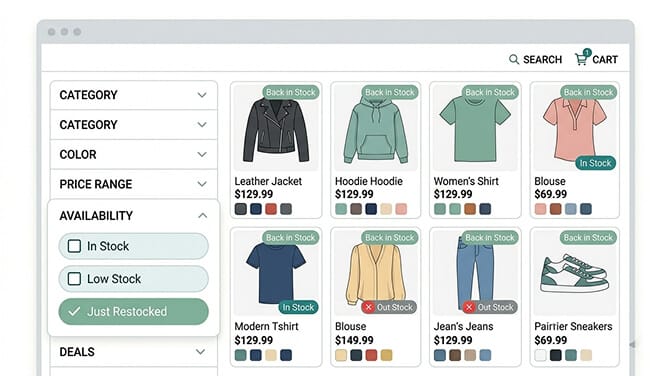Select brown swatch for Jean's Jeans
672x376 pixels.
tap(455, 355)
